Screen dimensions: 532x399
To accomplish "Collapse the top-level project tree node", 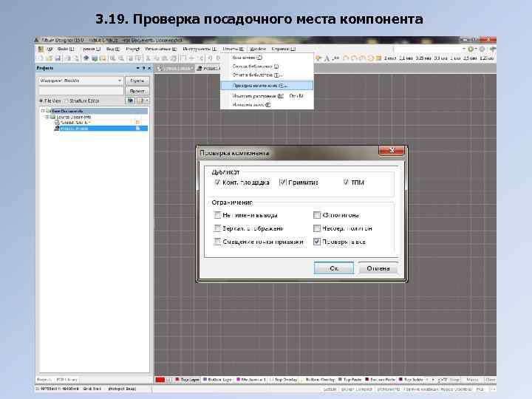I will click(43, 111).
